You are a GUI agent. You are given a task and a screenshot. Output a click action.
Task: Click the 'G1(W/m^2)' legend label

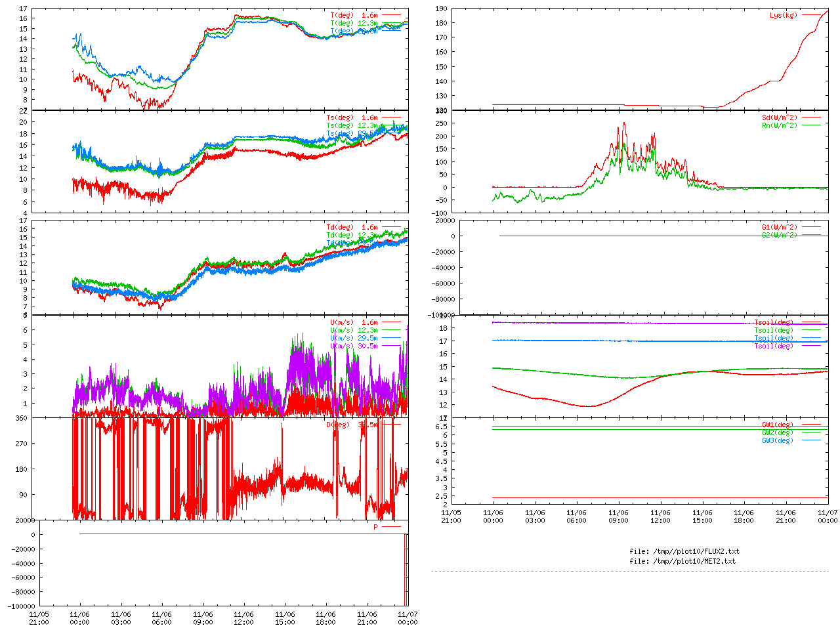(780, 227)
